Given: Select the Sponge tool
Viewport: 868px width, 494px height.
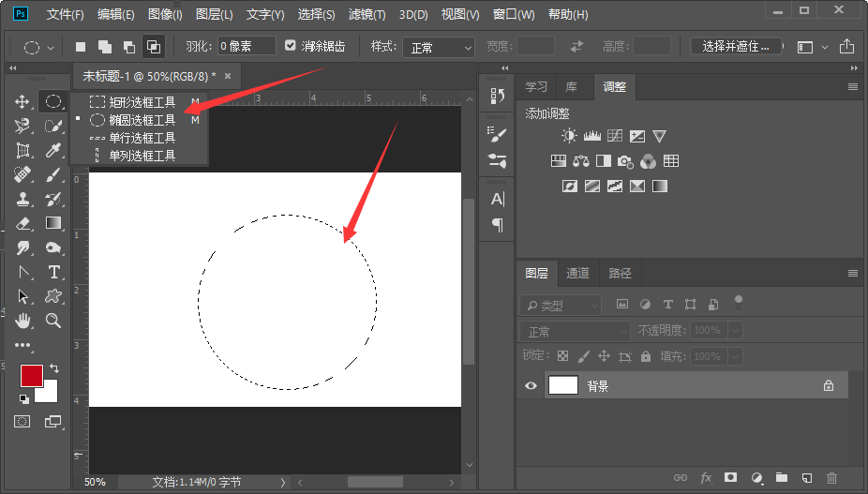Looking at the screenshot, I should click(x=53, y=247).
